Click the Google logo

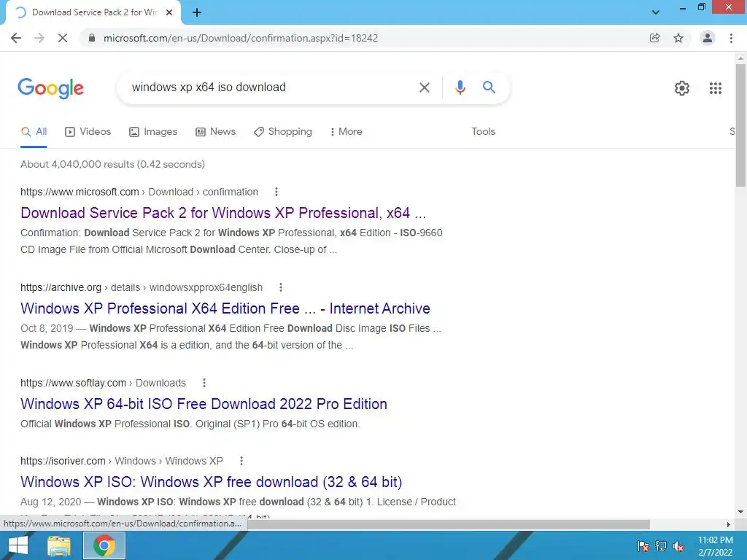[x=50, y=88]
